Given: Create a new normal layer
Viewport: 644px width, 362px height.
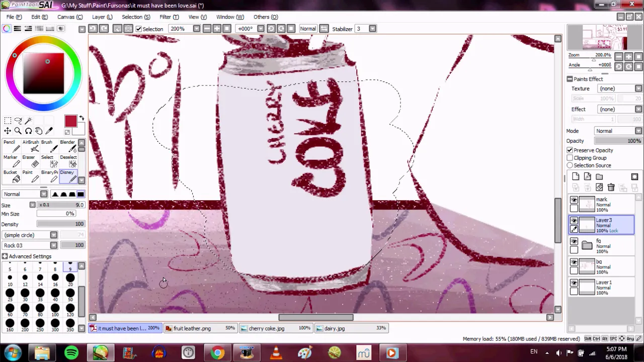Looking at the screenshot, I should [x=576, y=176].
